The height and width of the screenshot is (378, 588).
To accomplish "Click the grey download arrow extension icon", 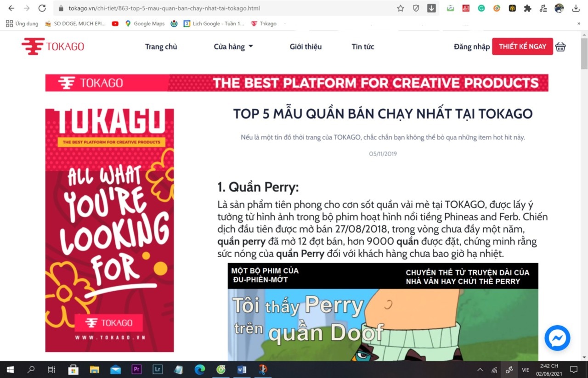I will tap(431, 8).
